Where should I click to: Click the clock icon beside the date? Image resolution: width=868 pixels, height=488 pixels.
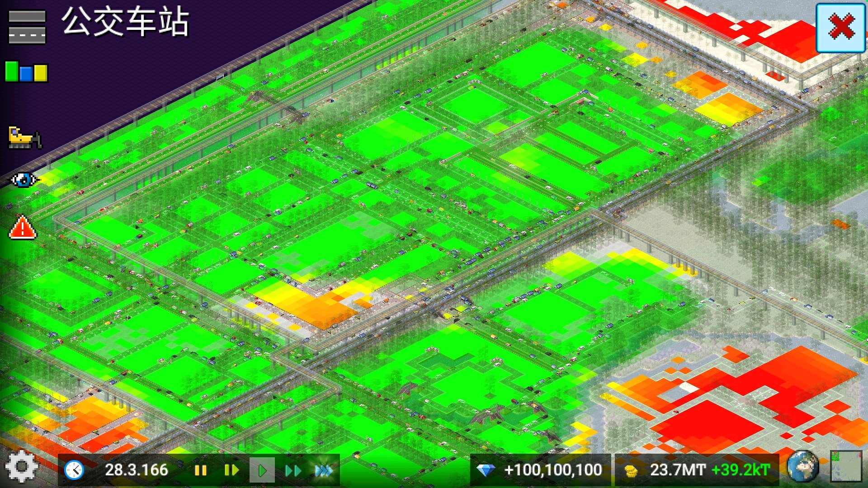coord(74,470)
